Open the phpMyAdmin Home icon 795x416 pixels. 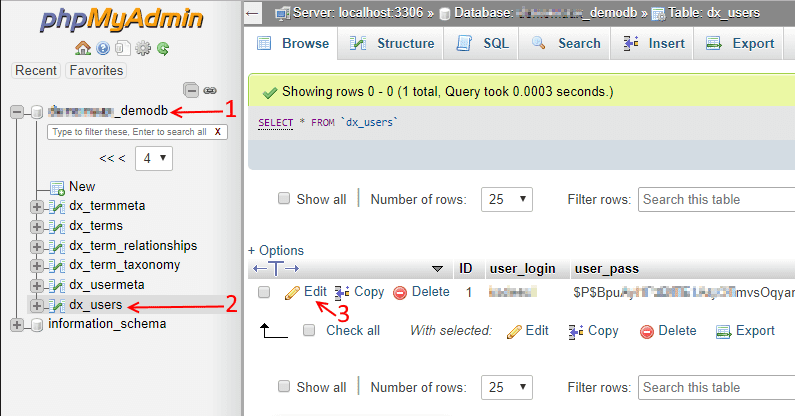point(83,48)
